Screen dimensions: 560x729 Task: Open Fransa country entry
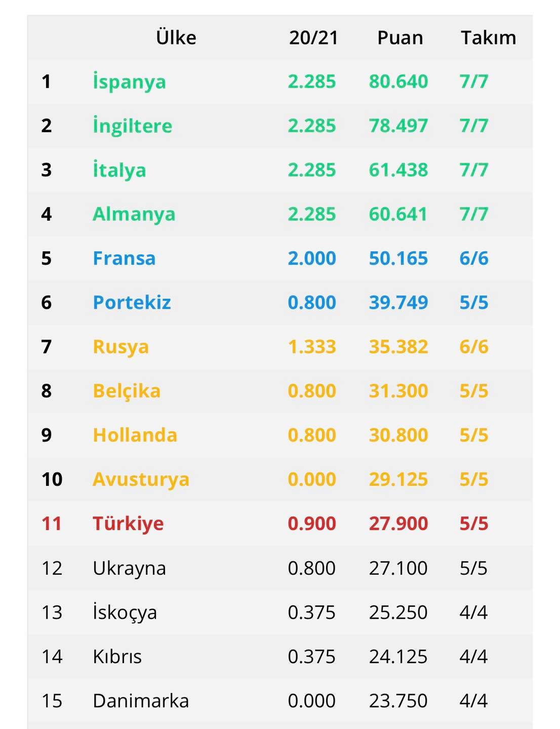click(x=124, y=258)
